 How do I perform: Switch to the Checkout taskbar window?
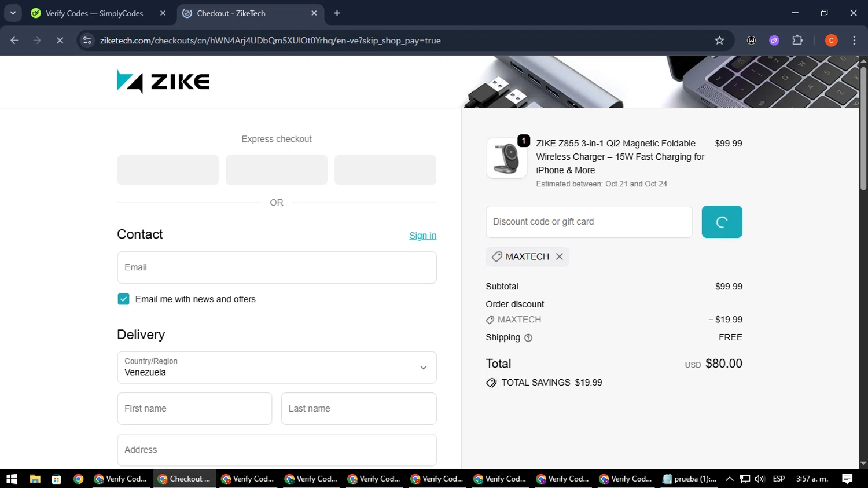click(185, 479)
